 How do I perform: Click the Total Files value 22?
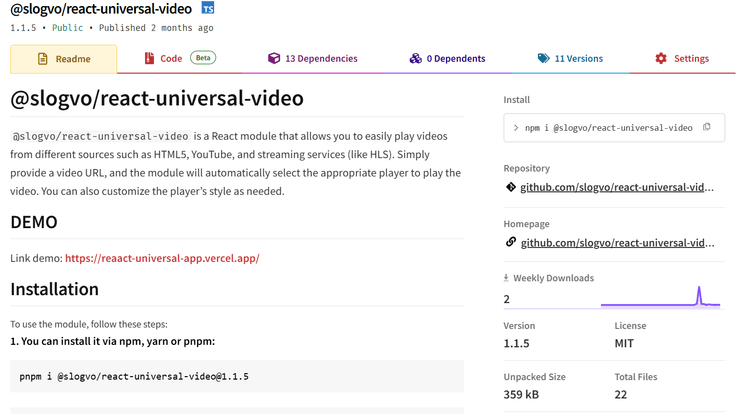coord(621,394)
